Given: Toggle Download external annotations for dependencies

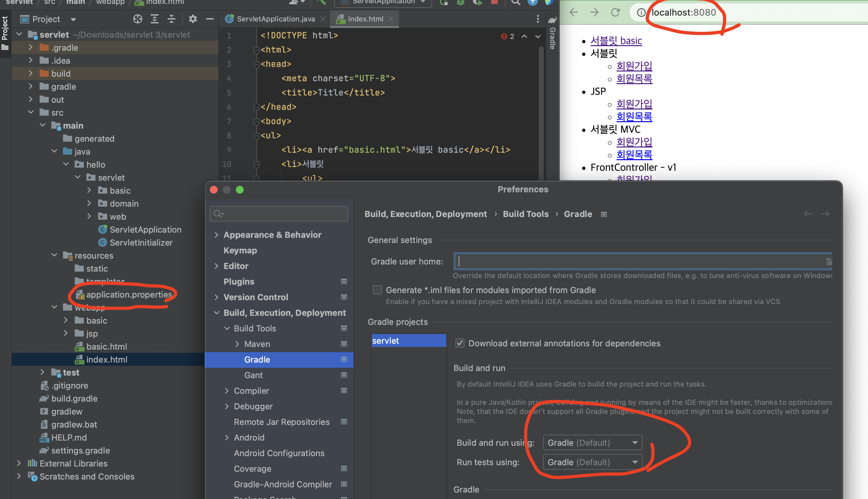Looking at the screenshot, I should pos(460,343).
